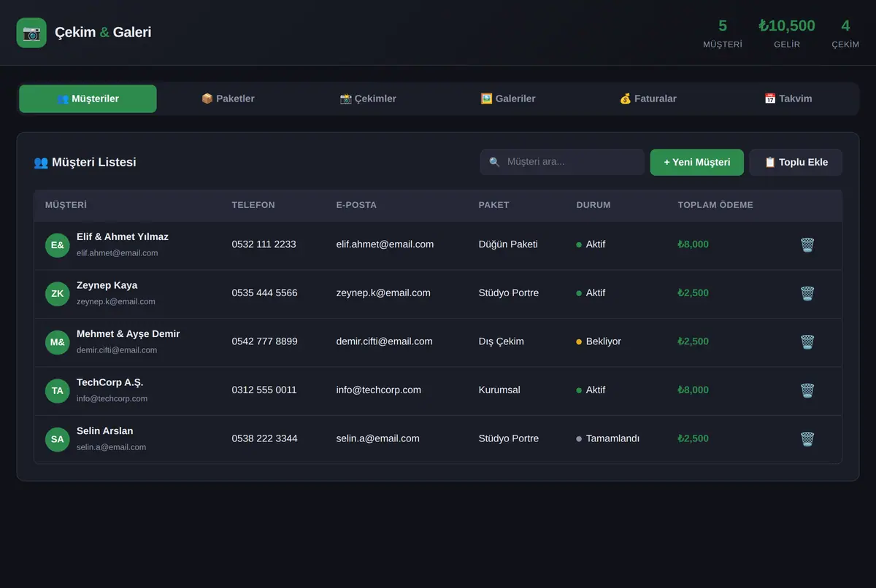Click the Düğün Paketi cell

[508, 244]
